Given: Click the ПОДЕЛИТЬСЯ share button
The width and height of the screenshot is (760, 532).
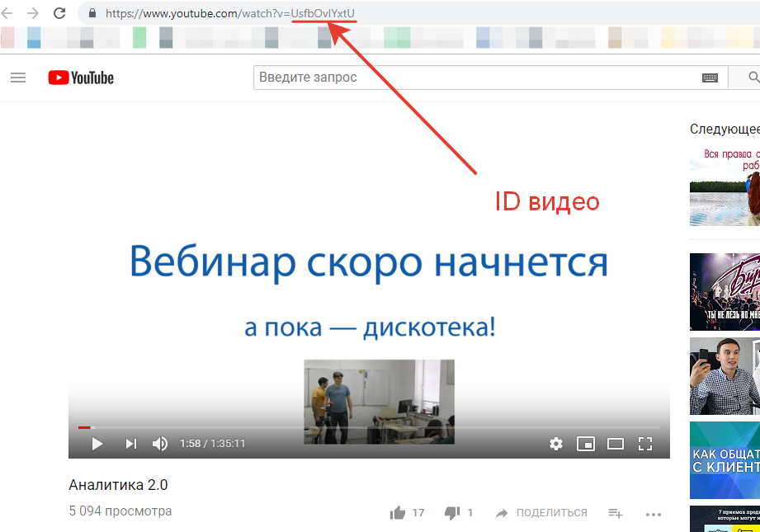Looking at the screenshot, I should pyautogui.click(x=541, y=513).
